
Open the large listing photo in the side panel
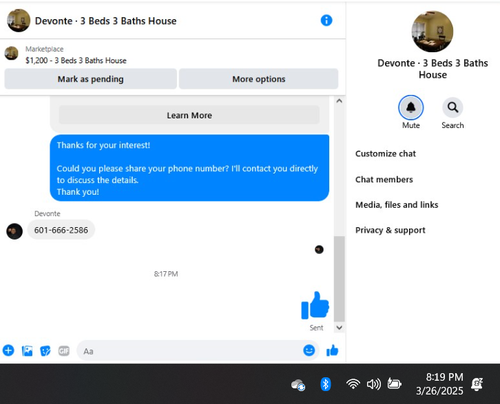pos(432,31)
